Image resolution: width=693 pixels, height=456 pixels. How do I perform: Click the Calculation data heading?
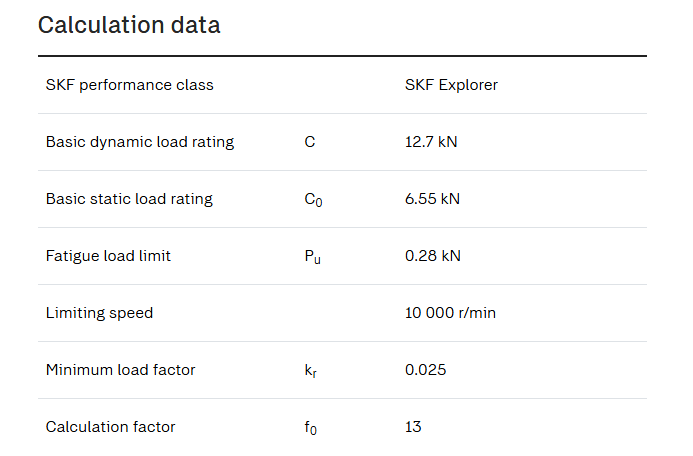[x=129, y=25]
